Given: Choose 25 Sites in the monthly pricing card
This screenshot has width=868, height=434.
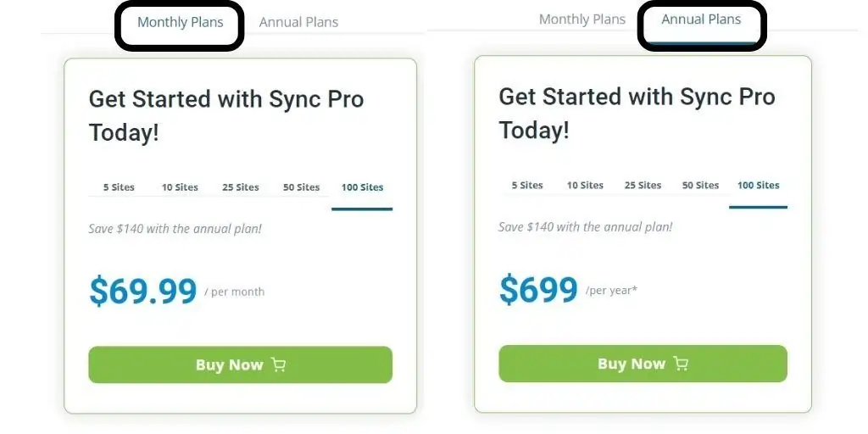Looking at the screenshot, I should coord(240,187).
